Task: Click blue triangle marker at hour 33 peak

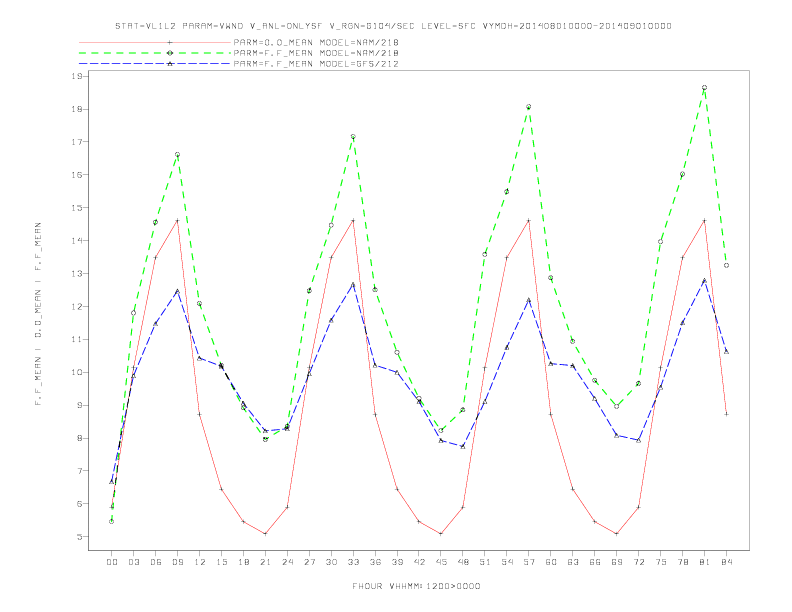Action: coord(353,285)
